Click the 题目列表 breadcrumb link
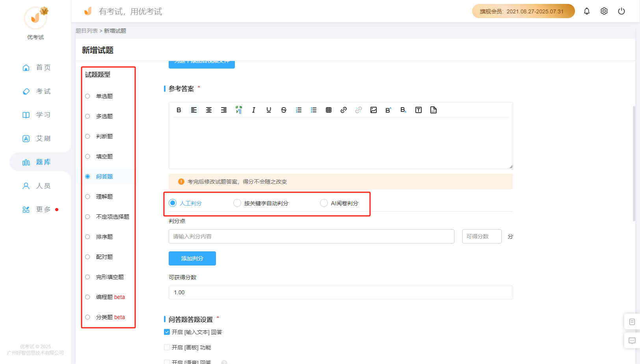Screen dimensions: 640x364 click(x=87, y=31)
